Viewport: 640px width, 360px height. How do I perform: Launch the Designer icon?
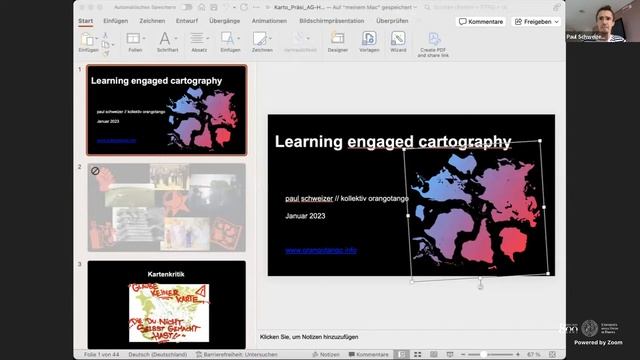[x=338, y=38]
